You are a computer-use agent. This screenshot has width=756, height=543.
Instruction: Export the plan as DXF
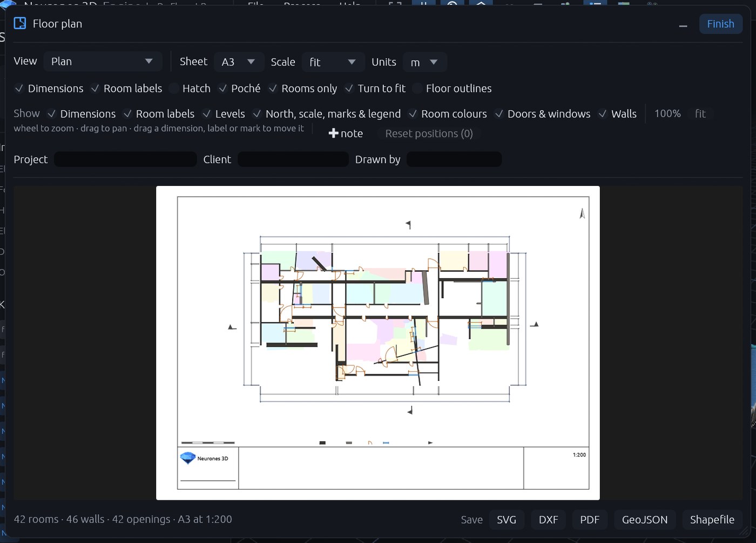click(548, 520)
